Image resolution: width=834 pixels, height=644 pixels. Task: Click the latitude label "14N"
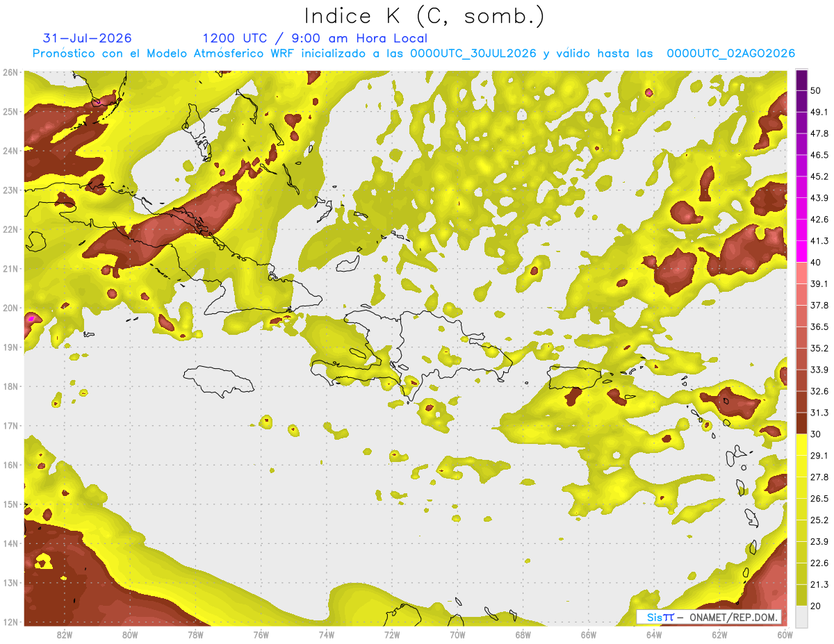tap(10, 543)
